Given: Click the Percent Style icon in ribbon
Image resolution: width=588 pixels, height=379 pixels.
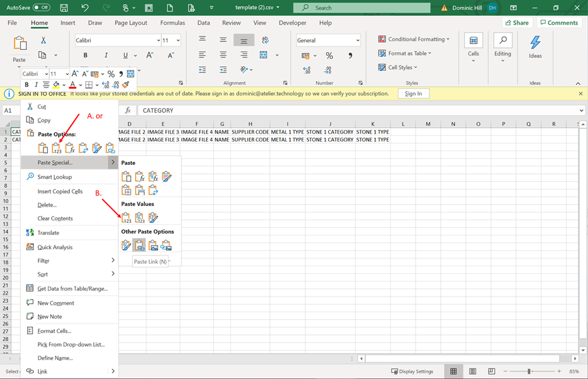Looking at the screenshot, I should coord(329,55).
